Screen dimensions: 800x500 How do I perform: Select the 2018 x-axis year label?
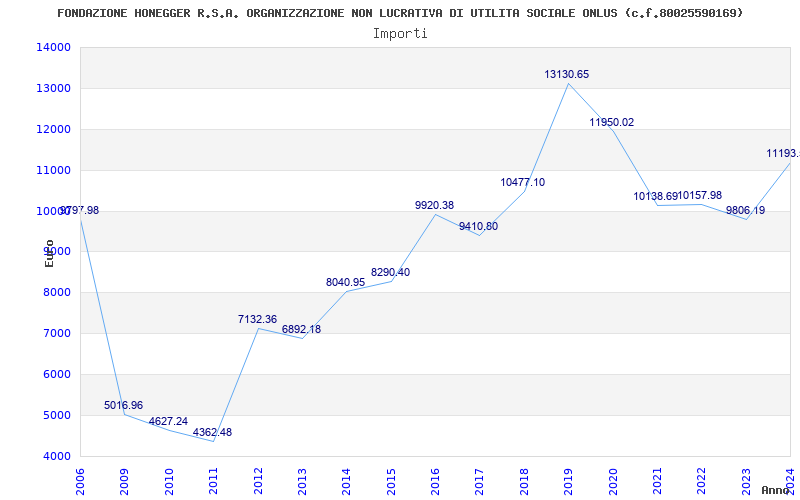[524, 481]
